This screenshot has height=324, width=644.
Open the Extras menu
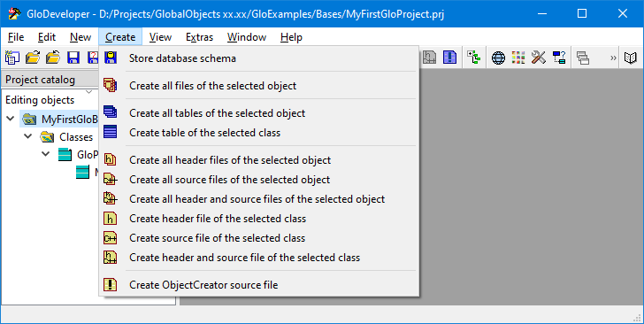pyautogui.click(x=199, y=37)
